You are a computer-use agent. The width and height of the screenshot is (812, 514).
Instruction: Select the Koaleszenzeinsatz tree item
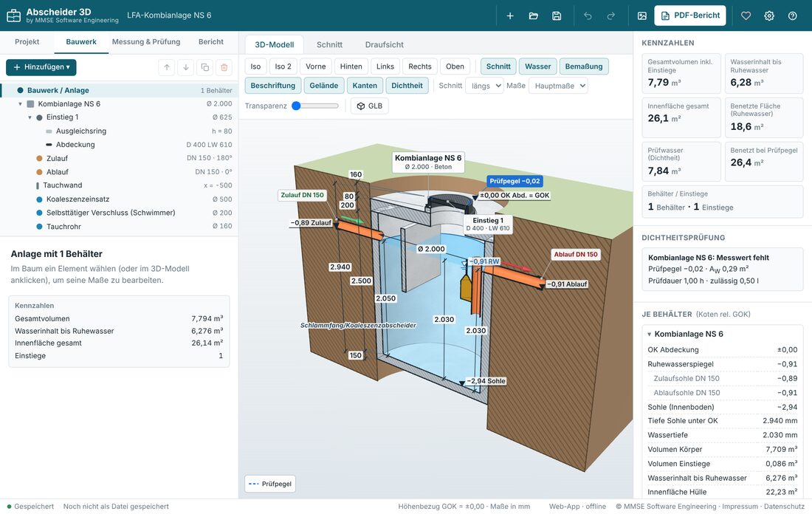click(119, 199)
